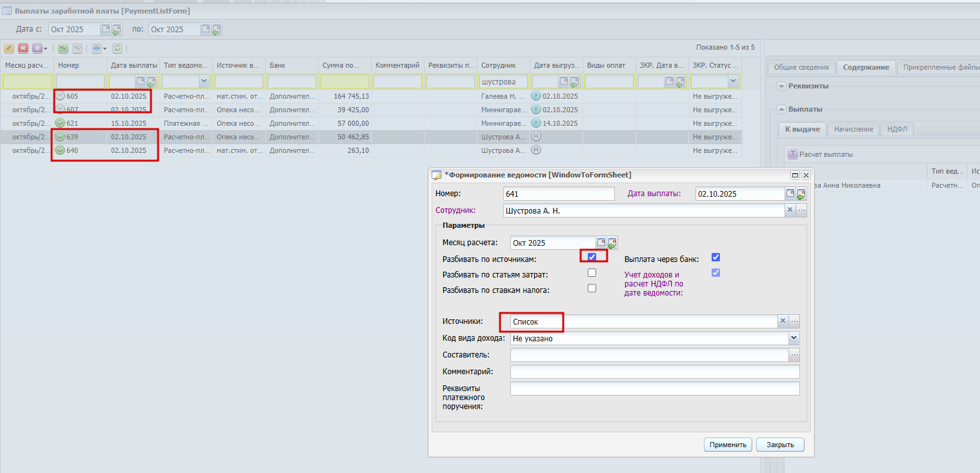Image resolution: width=980 pixels, height=473 pixels.
Task: Select the 'НДФЛ' tab
Action: point(896,129)
